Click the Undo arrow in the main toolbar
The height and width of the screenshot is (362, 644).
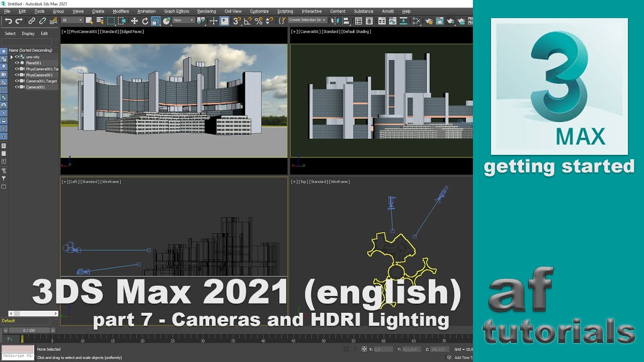pyautogui.click(x=9, y=21)
